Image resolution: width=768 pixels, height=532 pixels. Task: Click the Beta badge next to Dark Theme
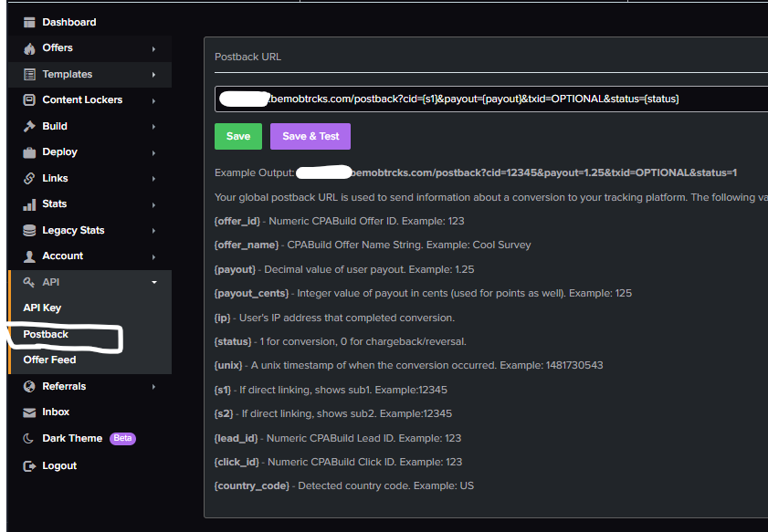tap(122, 439)
